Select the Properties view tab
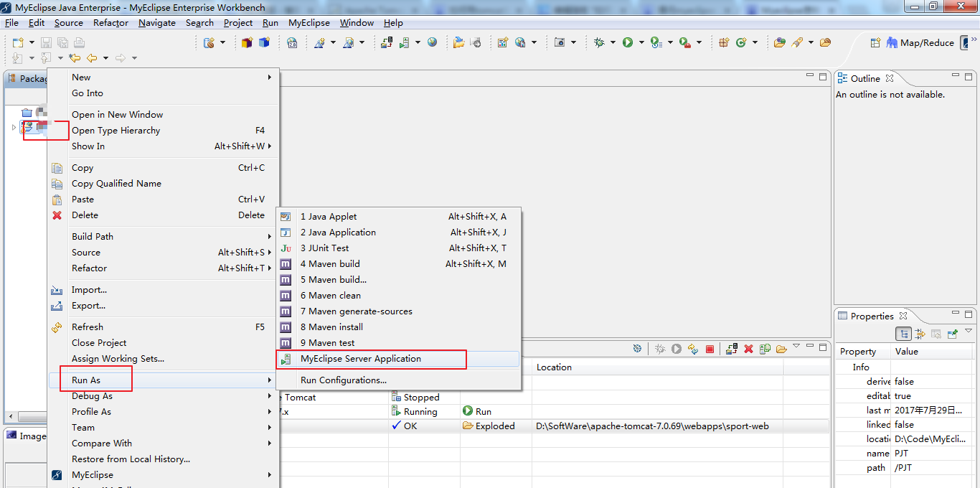 point(872,316)
